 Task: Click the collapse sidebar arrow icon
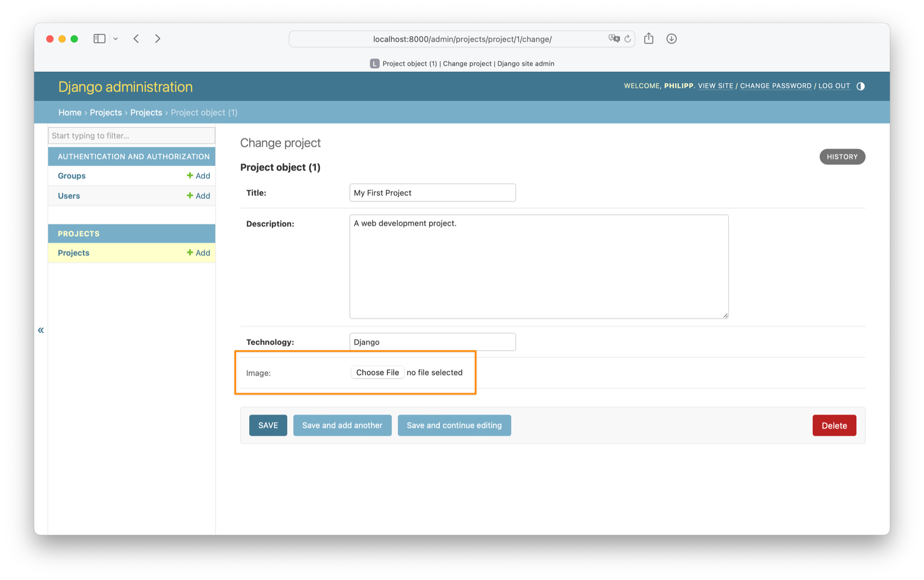pyautogui.click(x=41, y=330)
